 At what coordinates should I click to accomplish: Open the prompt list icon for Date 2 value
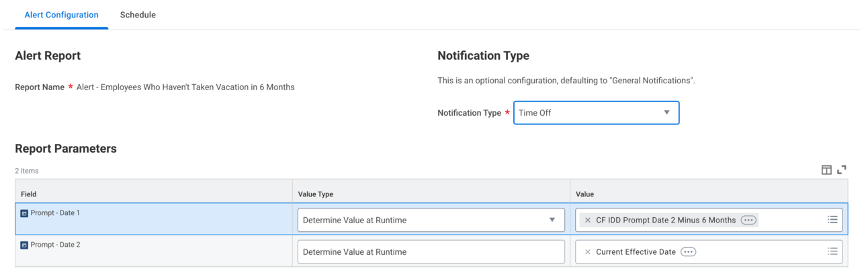click(832, 252)
